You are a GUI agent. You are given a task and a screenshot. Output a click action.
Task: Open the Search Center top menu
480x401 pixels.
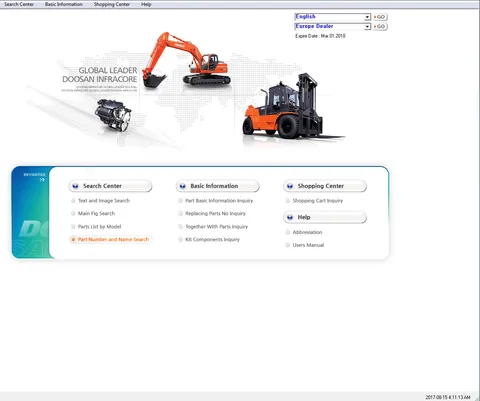point(19,4)
